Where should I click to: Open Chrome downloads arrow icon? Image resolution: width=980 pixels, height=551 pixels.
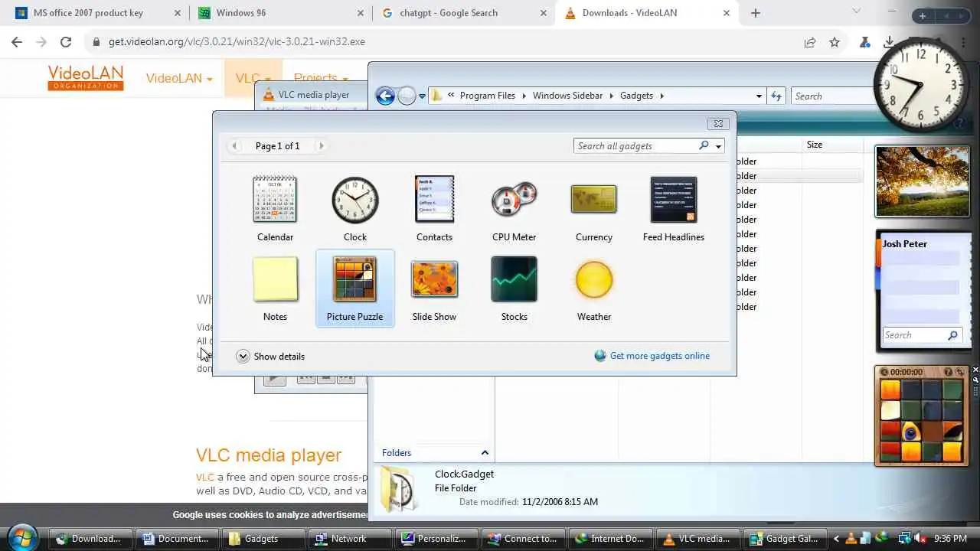[889, 42]
